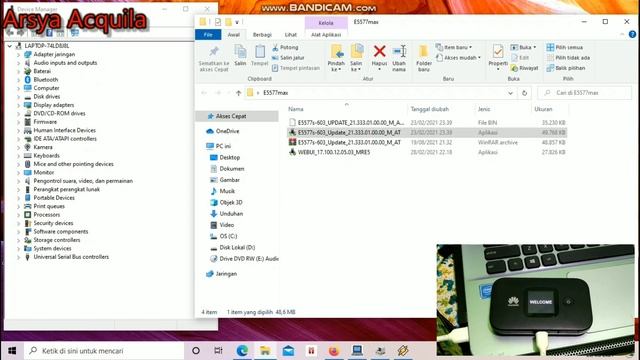This screenshot has width=640, height=360.
Task: Click the E5577max address bar path
Action: [x=276, y=93]
